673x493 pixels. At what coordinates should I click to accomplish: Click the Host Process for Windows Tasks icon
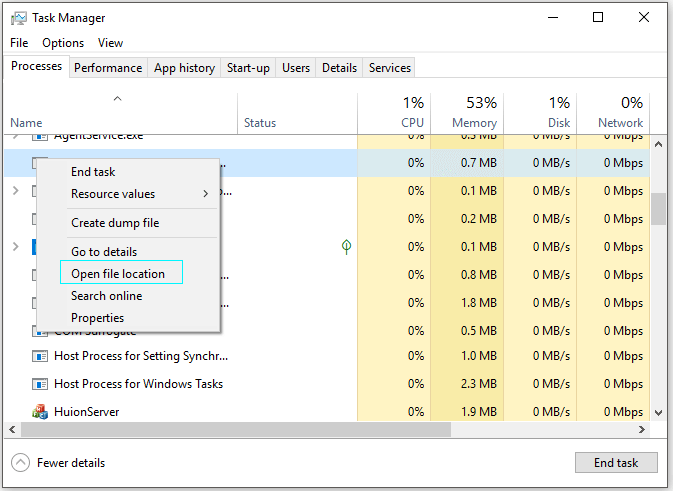[x=40, y=384]
